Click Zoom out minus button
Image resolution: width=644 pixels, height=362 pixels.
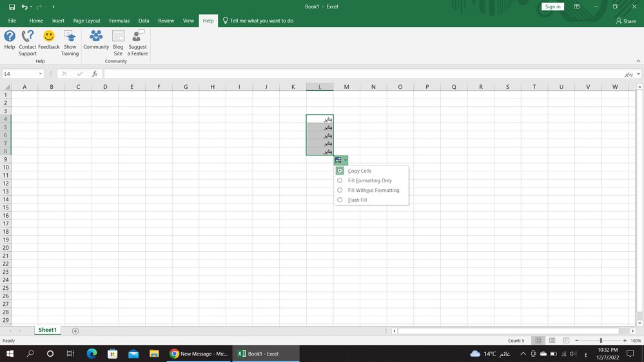pyautogui.click(x=577, y=341)
